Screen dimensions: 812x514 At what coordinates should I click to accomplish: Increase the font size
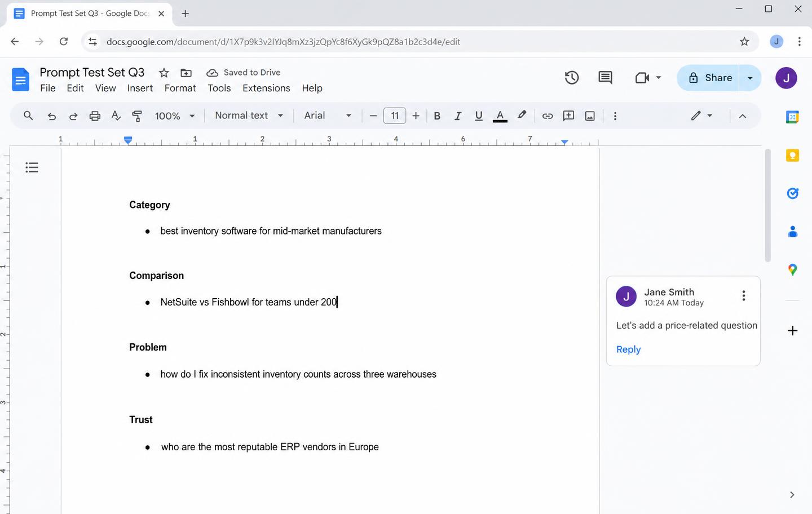(x=416, y=116)
